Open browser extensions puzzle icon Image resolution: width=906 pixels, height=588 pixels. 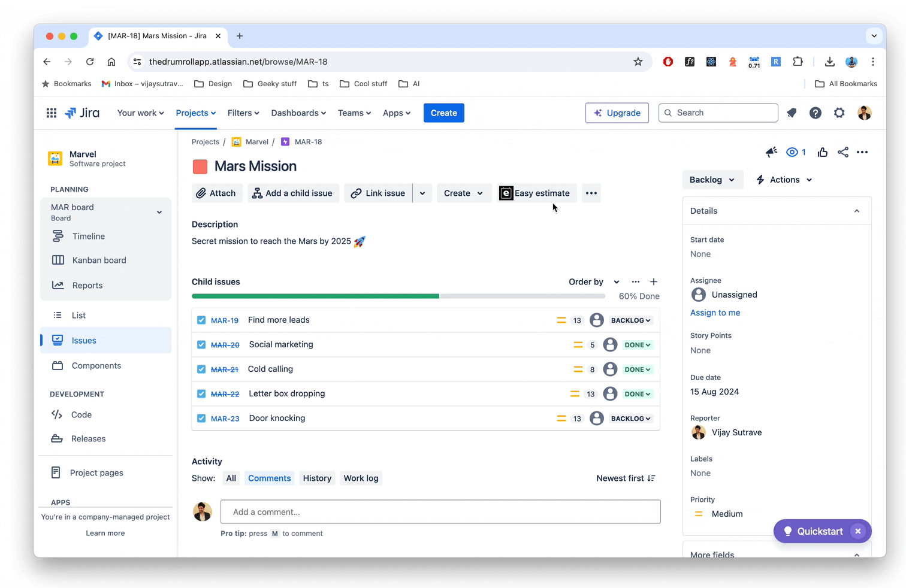pyautogui.click(x=798, y=62)
